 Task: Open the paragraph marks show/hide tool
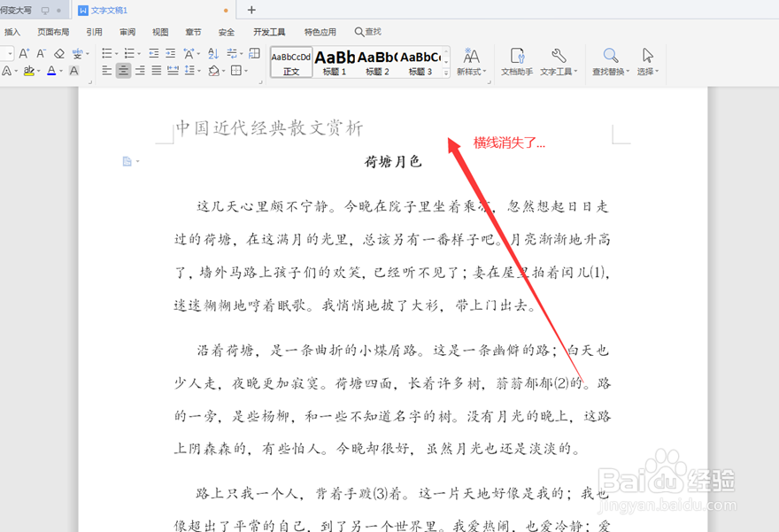point(232,54)
